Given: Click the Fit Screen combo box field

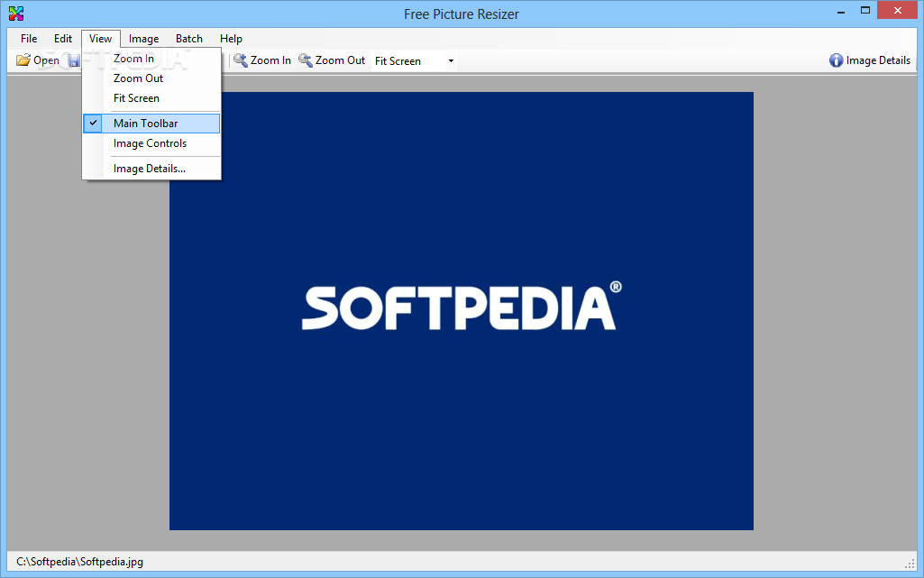Looking at the screenshot, I should coord(414,60).
